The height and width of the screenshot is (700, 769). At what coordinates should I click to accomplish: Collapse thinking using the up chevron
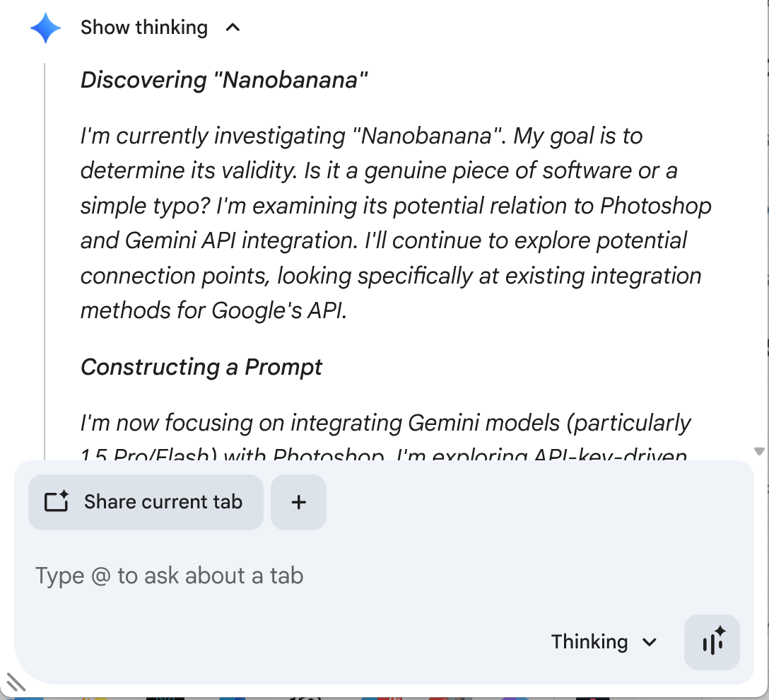pyautogui.click(x=233, y=28)
